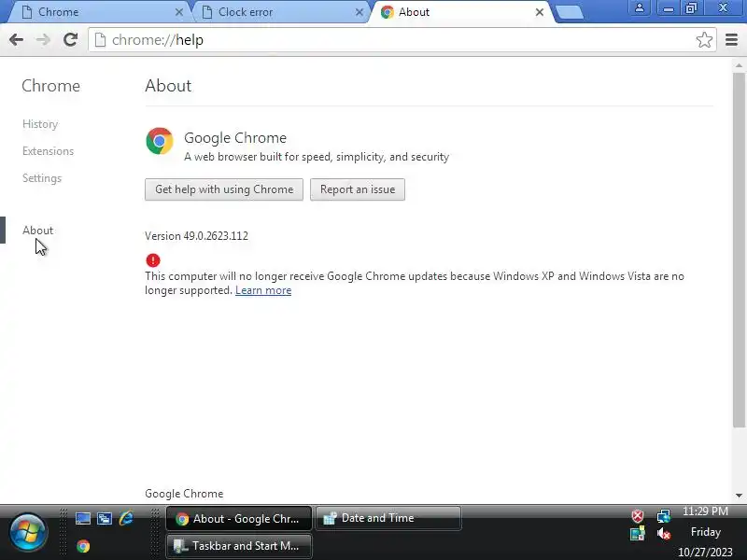Click Get help with using Chrome button
Image resolution: width=747 pixels, height=560 pixels.
pyautogui.click(x=224, y=189)
